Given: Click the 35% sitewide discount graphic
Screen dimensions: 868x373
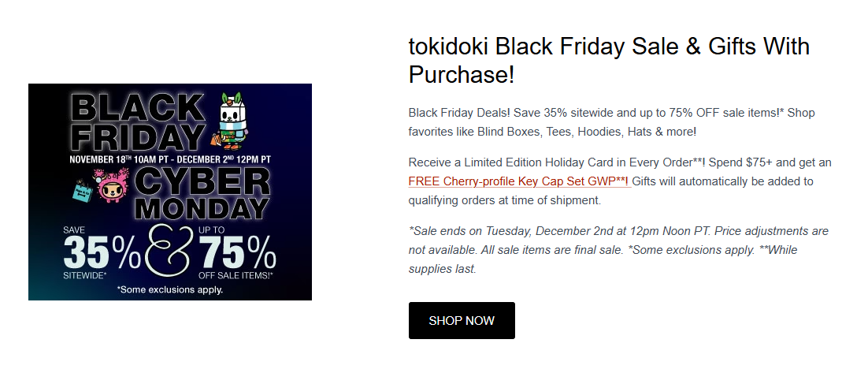Looking at the screenshot, I should 101,254.
